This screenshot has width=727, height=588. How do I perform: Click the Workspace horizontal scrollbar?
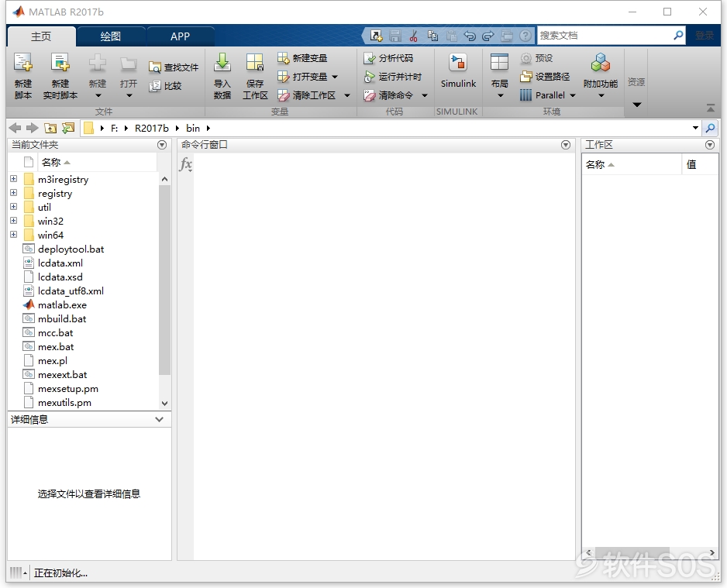(632, 553)
